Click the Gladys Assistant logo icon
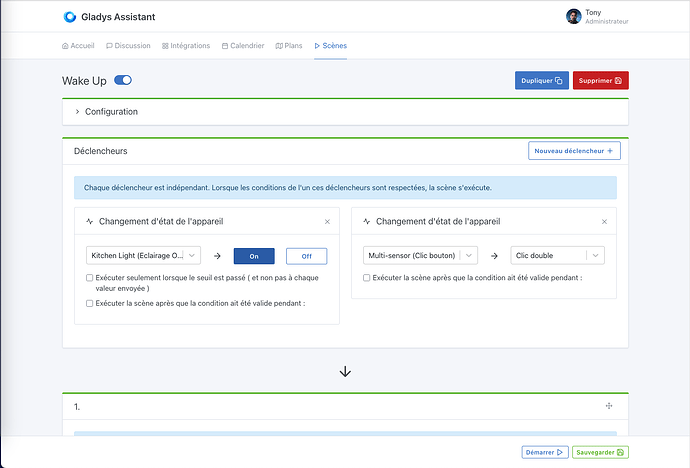690x468 pixels. pyautogui.click(x=69, y=17)
